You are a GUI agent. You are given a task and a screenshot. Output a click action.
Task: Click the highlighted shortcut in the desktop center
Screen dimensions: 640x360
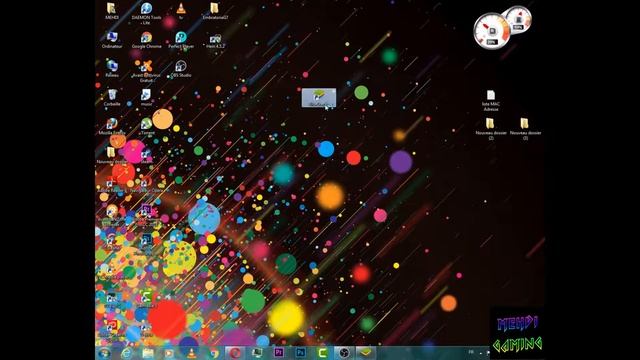[x=319, y=98]
